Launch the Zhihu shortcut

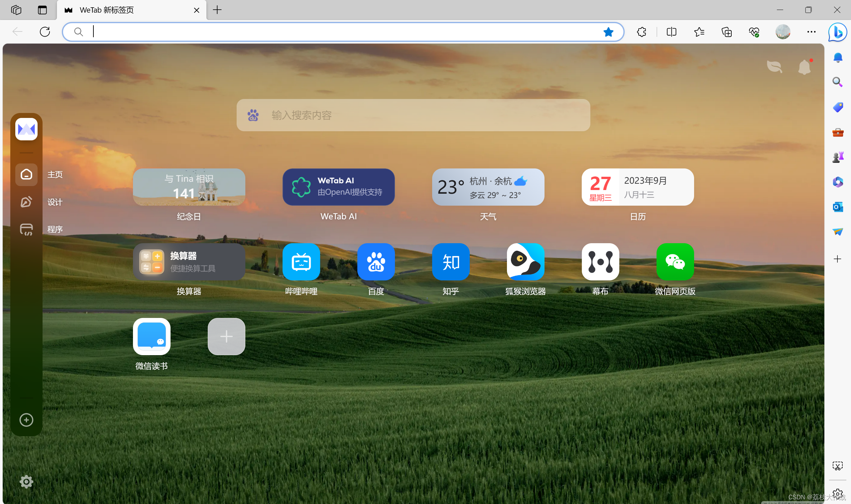(450, 261)
